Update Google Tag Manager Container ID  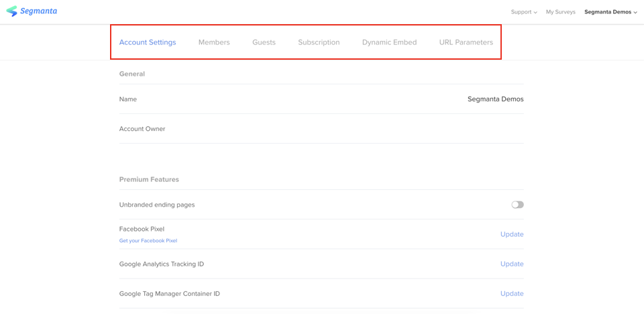[512, 293]
